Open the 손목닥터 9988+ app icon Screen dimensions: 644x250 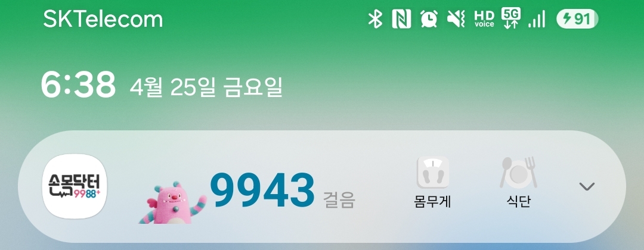75,186
